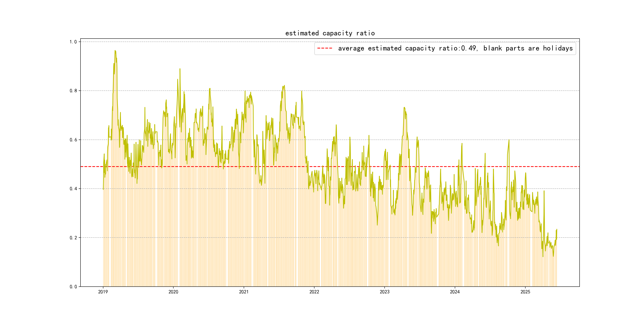Click the 0.2 y-axis tick label
Screen dimensions: 644x322
(x=73, y=238)
